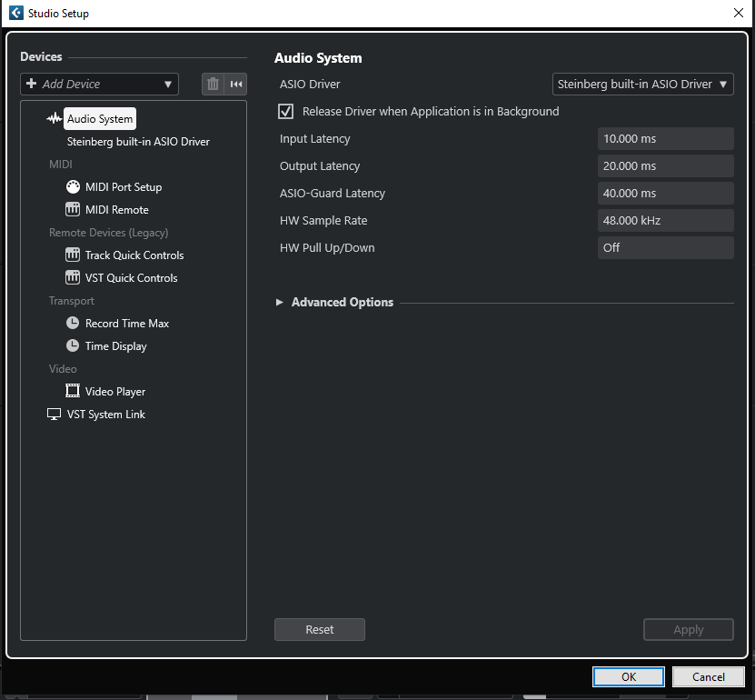Click the HW Pull Up/Down label
Image resolution: width=755 pixels, height=700 pixels.
327,247
